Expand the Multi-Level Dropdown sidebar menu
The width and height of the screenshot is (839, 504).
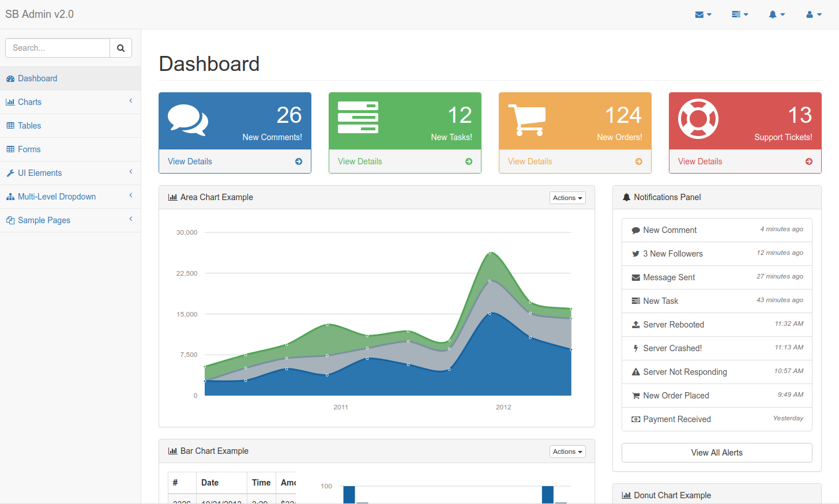tap(70, 197)
